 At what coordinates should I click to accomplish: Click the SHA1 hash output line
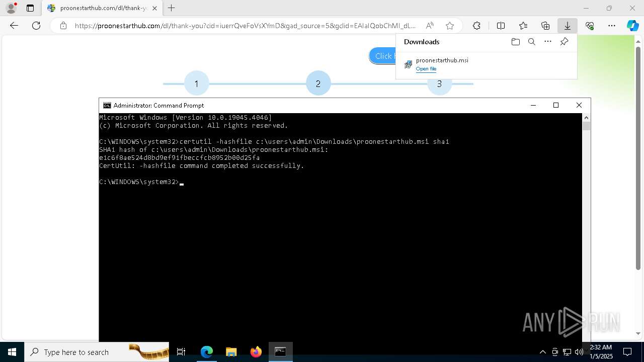[x=180, y=158]
